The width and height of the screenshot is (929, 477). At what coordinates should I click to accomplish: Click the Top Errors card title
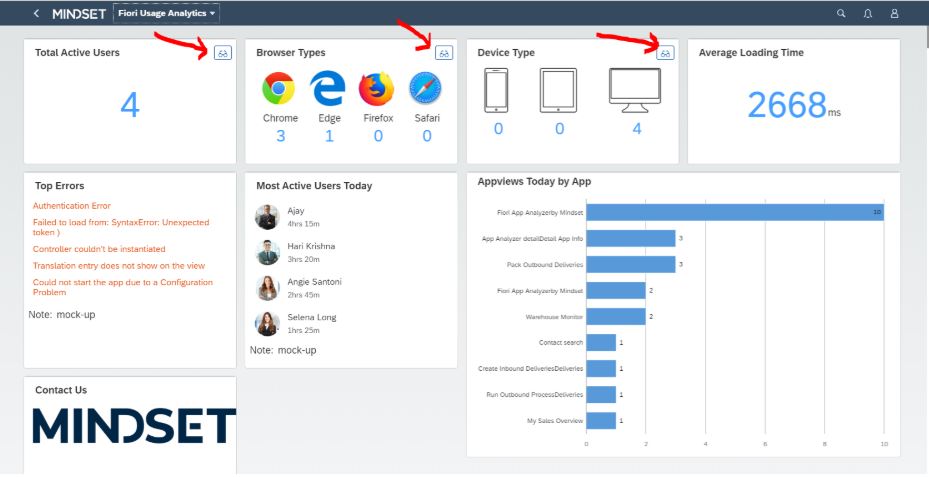[59, 185]
